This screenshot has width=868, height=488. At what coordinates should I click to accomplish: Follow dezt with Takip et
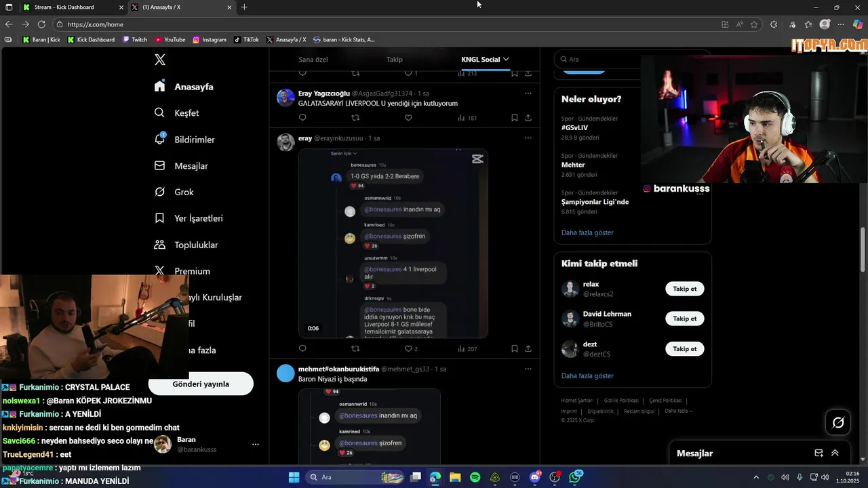(684, 349)
